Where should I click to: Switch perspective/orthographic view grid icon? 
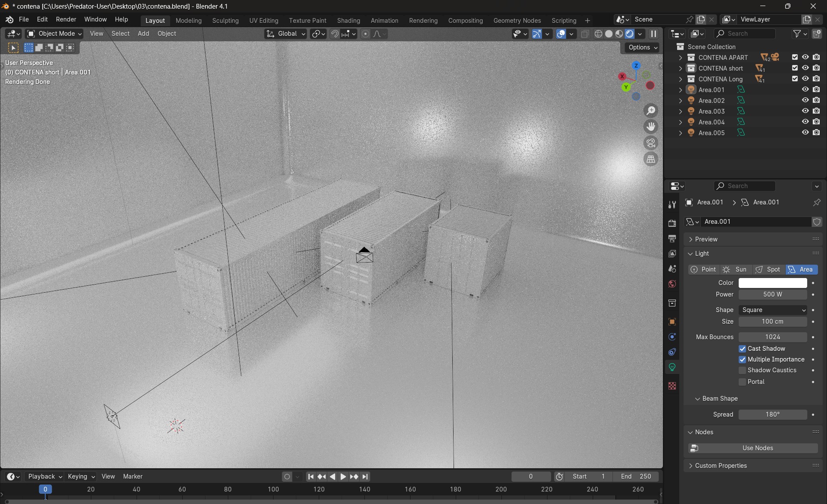point(651,159)
